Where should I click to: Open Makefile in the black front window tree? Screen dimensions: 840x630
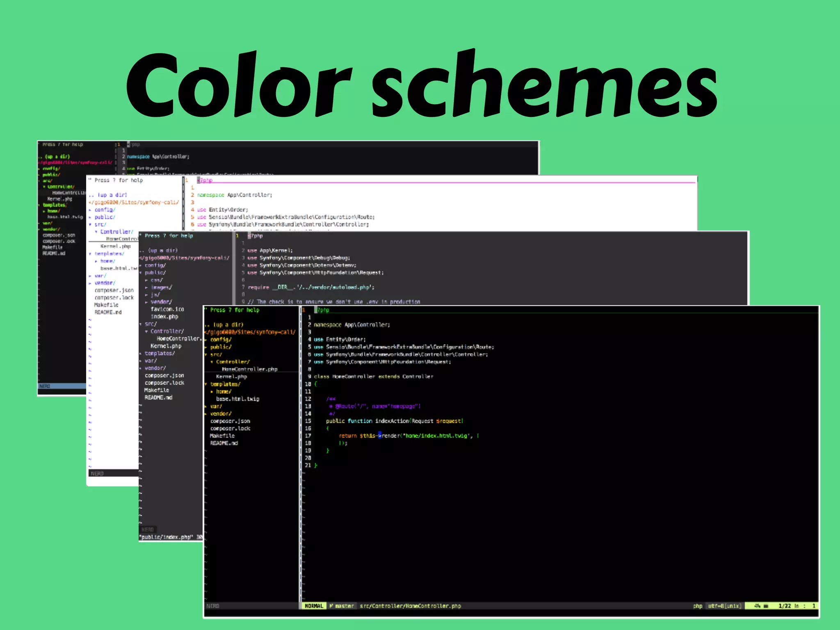[222, 436]
